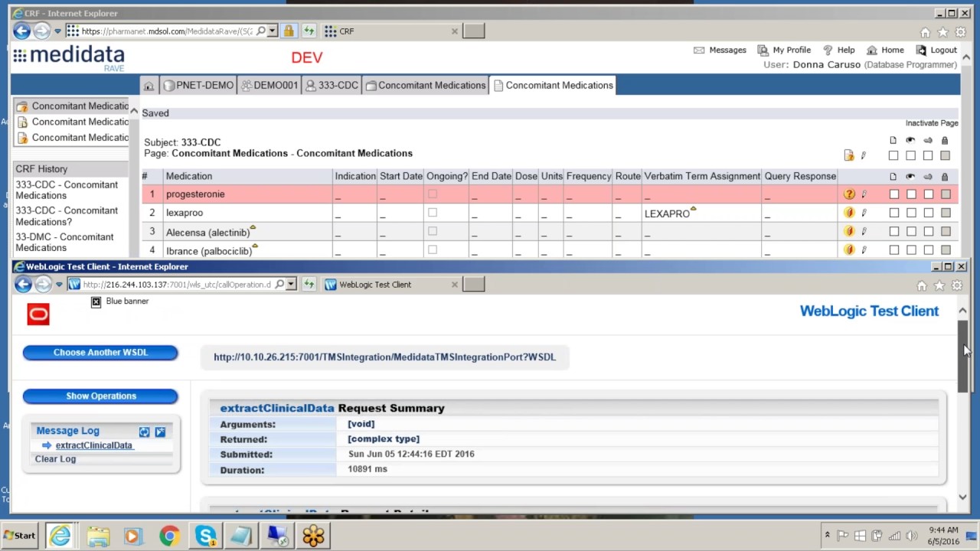Open My Profile in Rave header
Screen dimensions: 980x551
tap(784, 50)
